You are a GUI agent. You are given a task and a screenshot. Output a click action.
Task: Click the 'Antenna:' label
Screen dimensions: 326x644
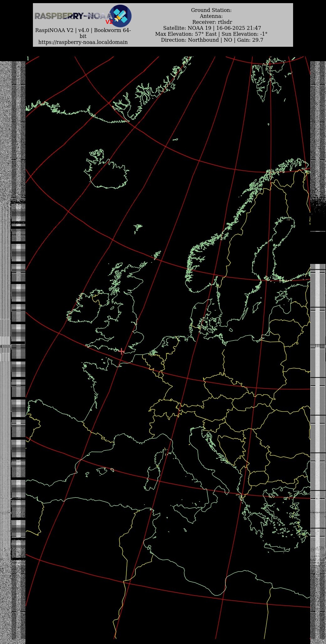tap(211, 16)
